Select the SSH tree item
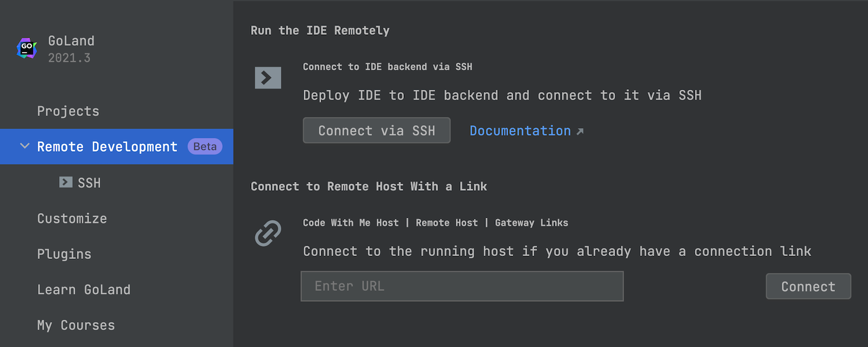Screen dimensions: 868x347 click(x=89, y=182)
